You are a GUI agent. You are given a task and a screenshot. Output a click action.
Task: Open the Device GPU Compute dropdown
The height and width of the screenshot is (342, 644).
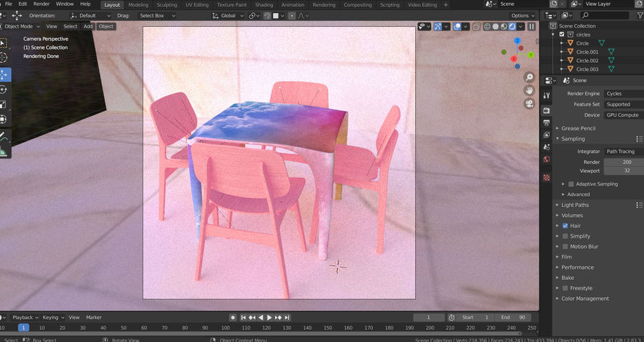623,115
